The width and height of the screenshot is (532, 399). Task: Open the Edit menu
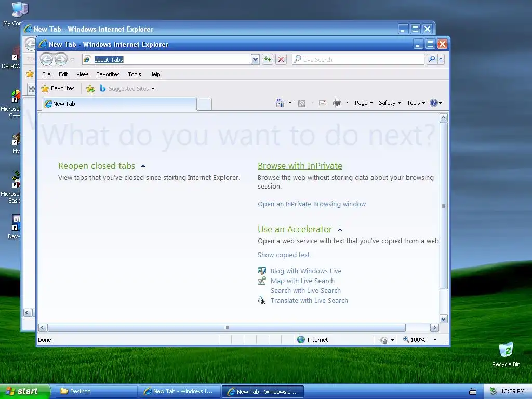[x=63, y=74]
